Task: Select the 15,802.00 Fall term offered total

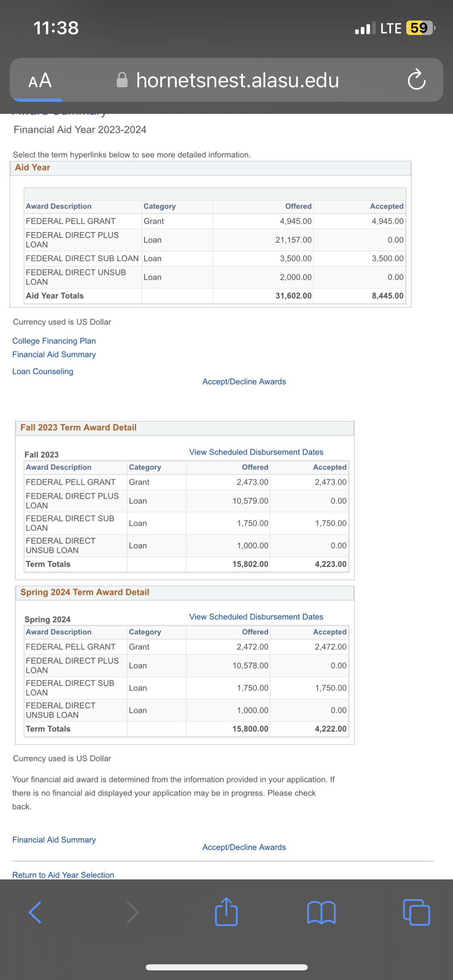Action: click(250, 564)
